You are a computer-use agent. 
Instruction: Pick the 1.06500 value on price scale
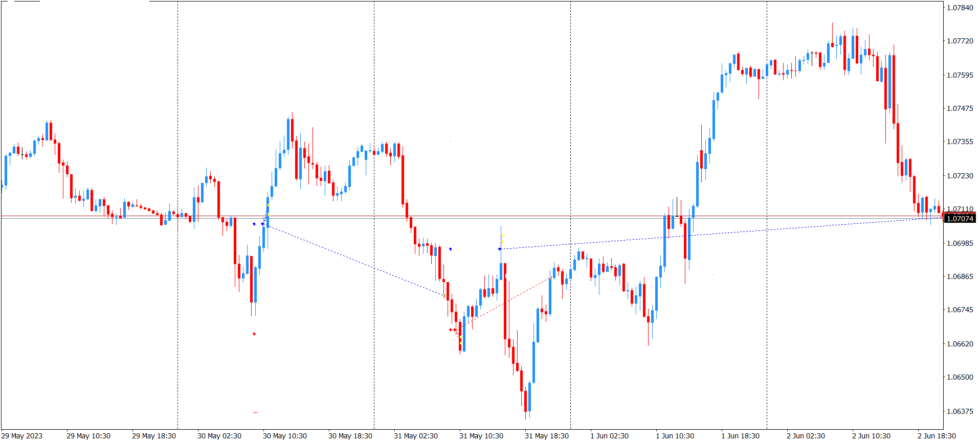click(x=960, y=377)
